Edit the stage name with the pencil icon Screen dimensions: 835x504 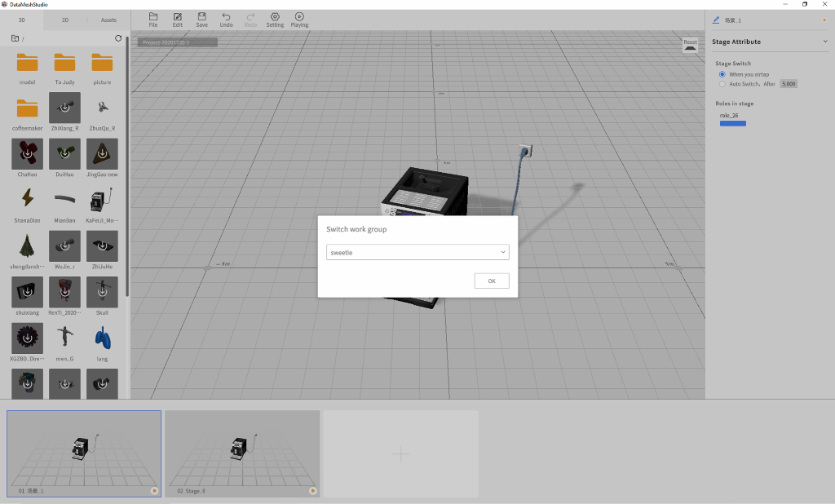pos(716,20)
